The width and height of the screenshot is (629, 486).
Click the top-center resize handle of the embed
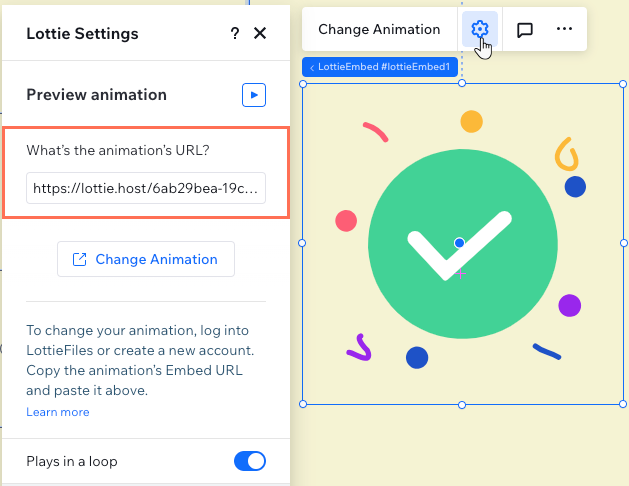(x=462, y=83)
